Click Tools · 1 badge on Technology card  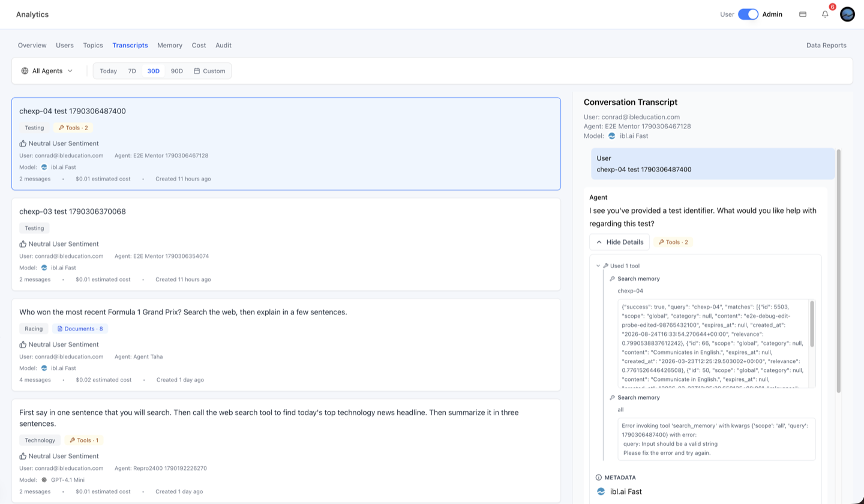pyautogui.click(x=84, y=440)
